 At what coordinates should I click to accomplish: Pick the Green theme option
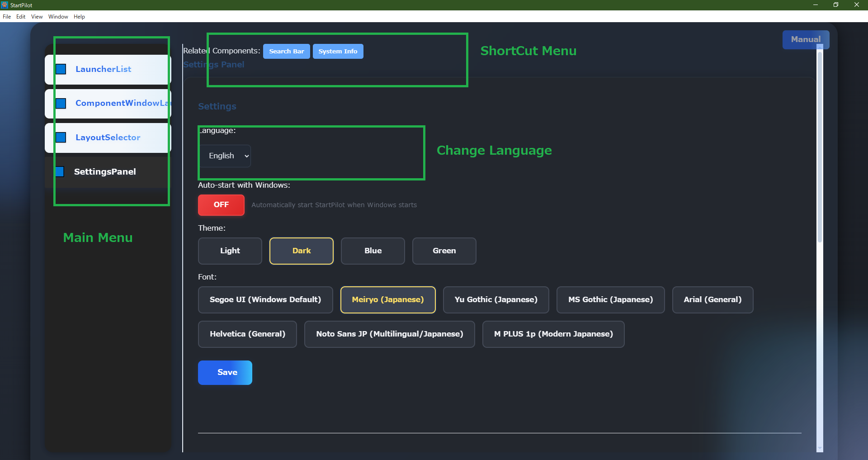[x=444, y=251]
